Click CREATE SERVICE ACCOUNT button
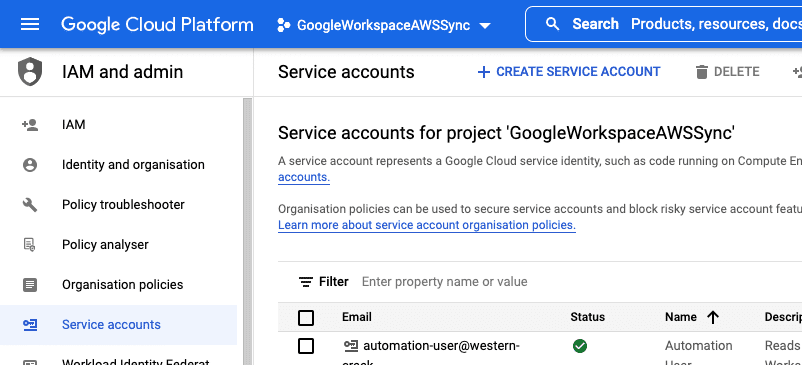This screenshot has height=365, width=802. click(x=569, y=72)
